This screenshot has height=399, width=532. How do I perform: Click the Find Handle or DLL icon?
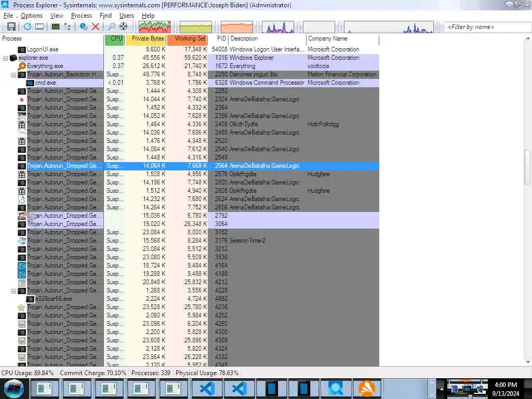[x=111, y=26]
